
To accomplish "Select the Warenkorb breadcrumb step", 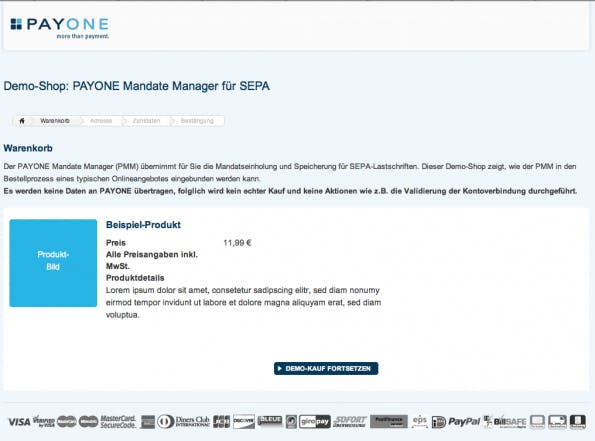I will [55, 121].
